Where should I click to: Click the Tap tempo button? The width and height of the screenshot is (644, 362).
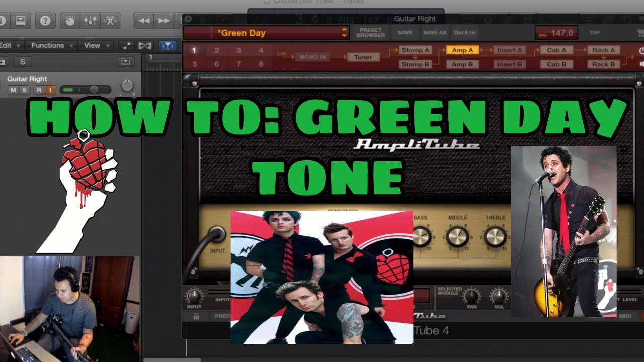(x=595, y=33)
